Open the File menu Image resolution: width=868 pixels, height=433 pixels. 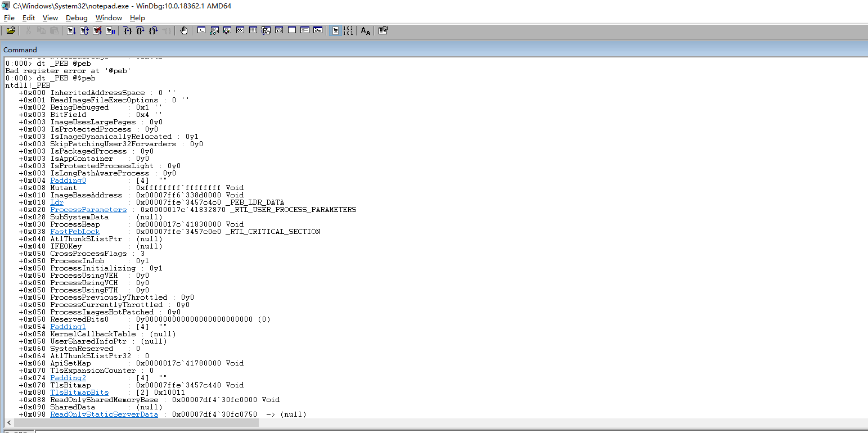point(9,18)
